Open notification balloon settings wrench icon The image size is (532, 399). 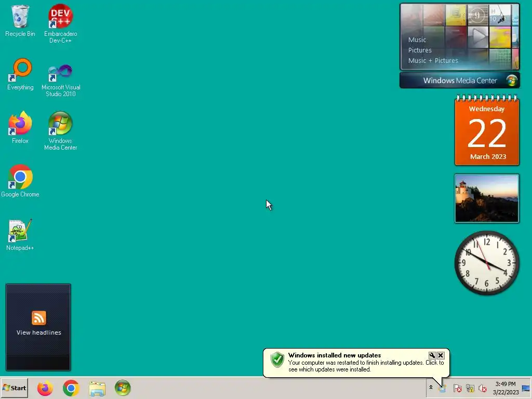432,355
